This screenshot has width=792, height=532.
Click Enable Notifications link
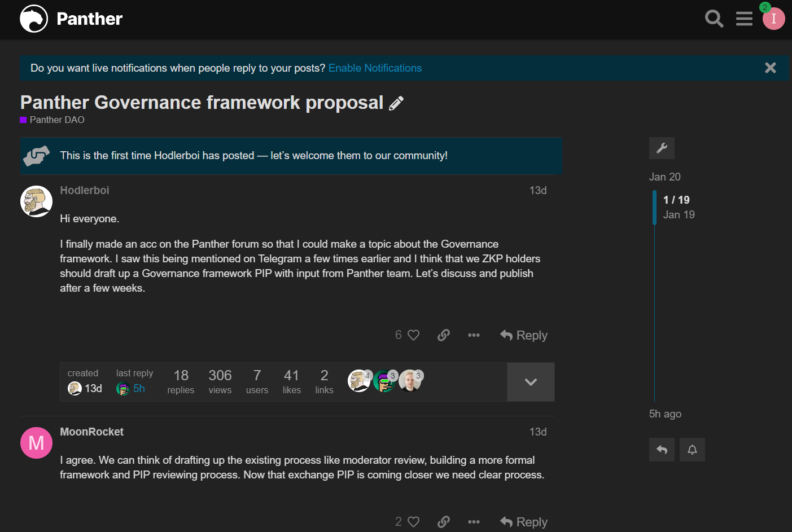pos(375,68)
